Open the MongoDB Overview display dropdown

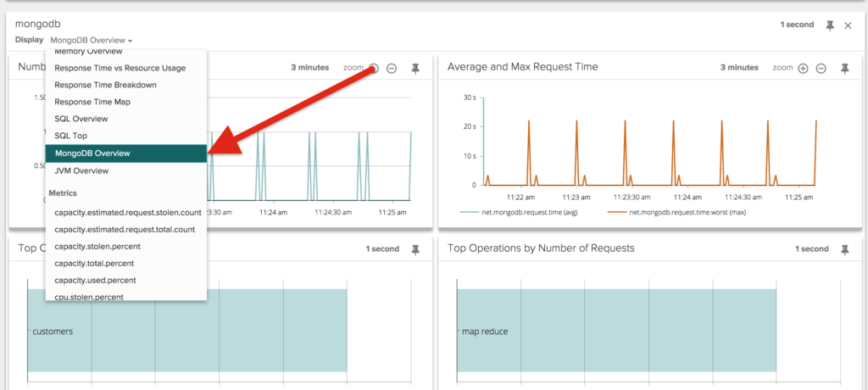92,40
